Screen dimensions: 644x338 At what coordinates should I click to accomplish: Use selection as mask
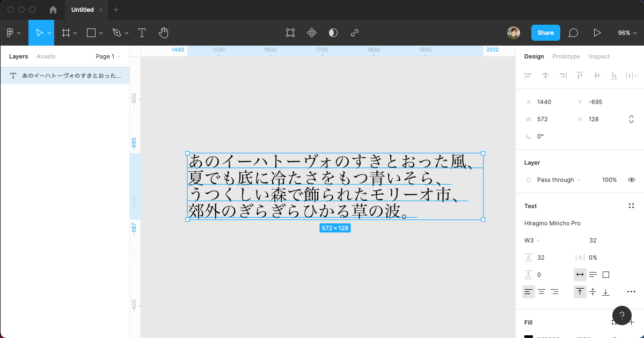click(x=333, y=33)
